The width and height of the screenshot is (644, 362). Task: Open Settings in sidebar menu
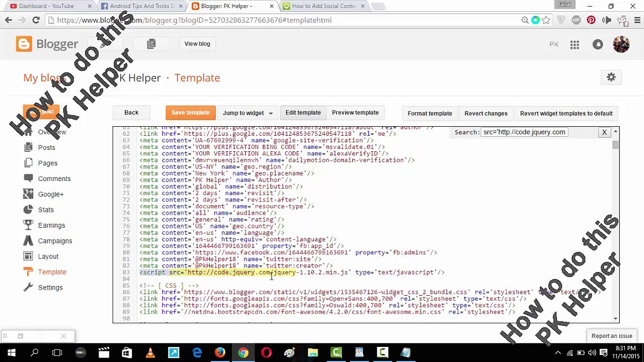(50, 288)
